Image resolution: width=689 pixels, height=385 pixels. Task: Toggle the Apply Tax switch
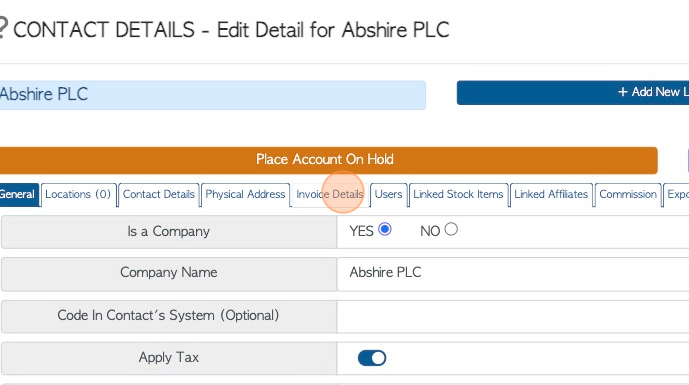372,358
